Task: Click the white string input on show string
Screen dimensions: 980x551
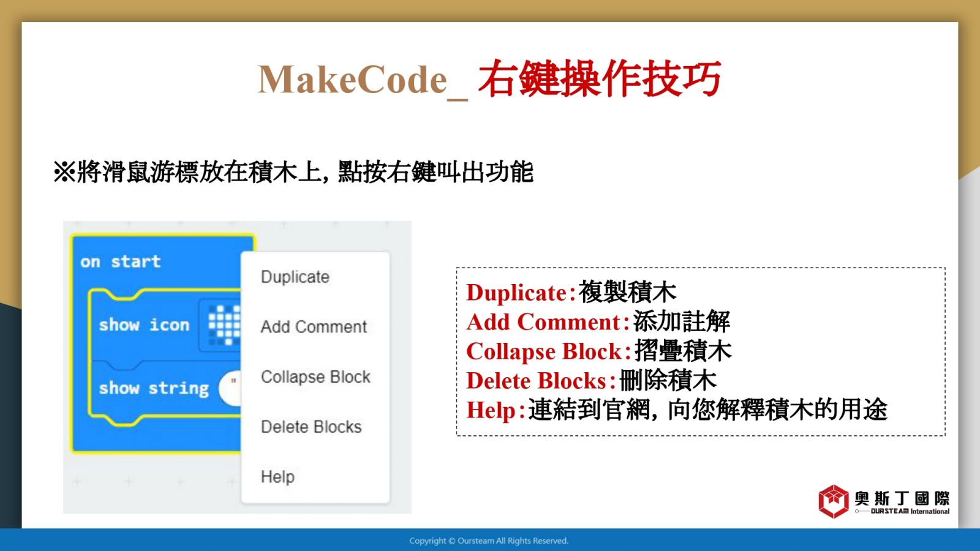Action: click(x=232, y=388)
